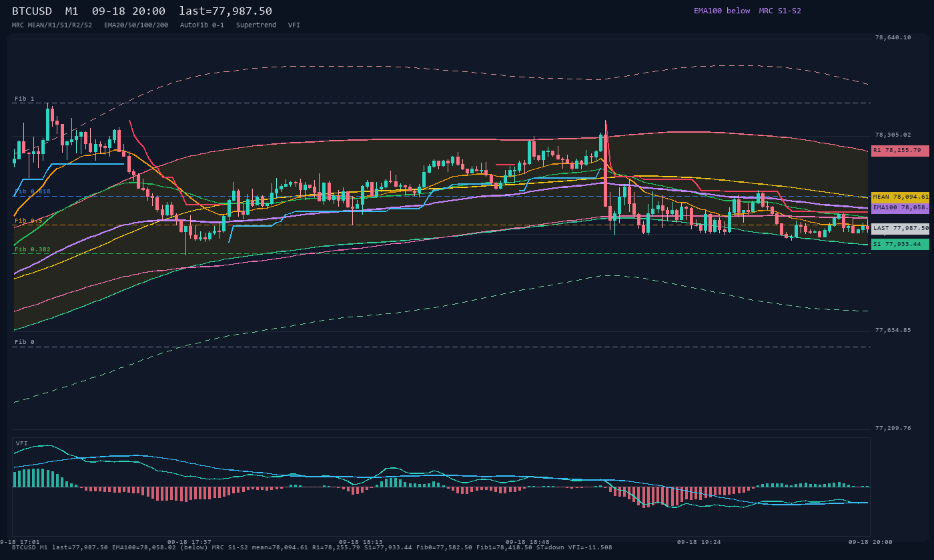Click the 78,305.02 price axis value
The width and height of the screenshot is (934, 560).
(893, 135)
